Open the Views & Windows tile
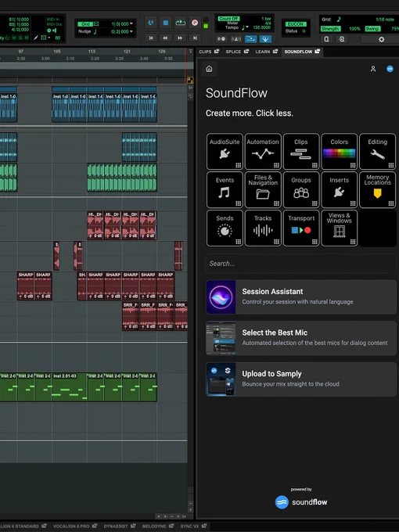This screenshot has height=532, width=399. [x=339, y=228]
